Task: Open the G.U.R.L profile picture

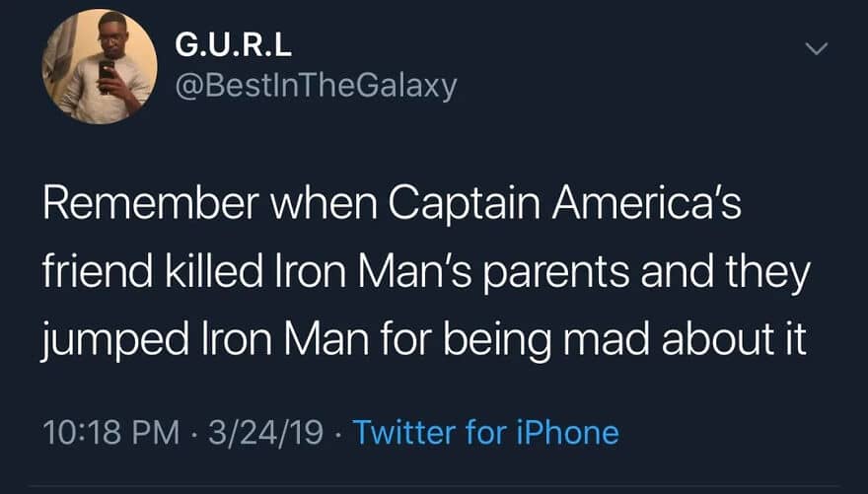Action: [x=100, y=66]
